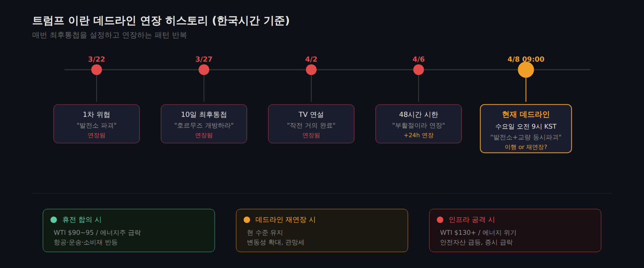
Task: Click the 인프라 공격 시 scenario heading
Action: coord(472,220)
